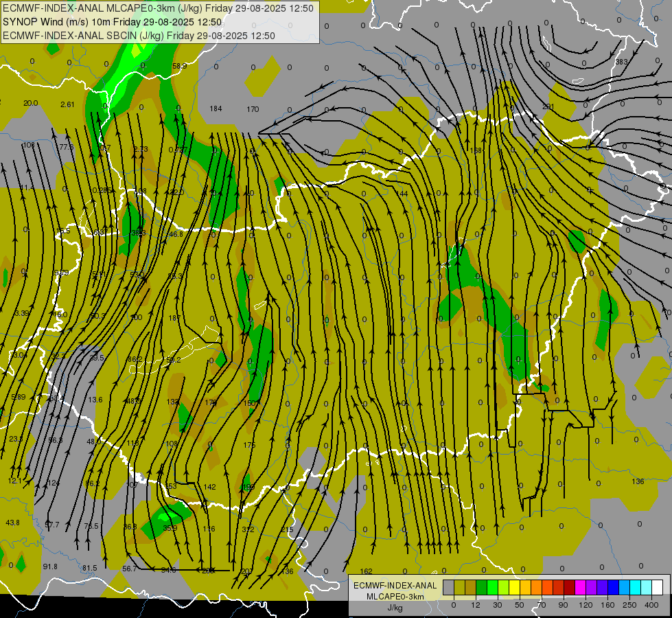Click the lime yellow-green legend swatch
The height and width of the screenshot is (618, 672).
504,587
